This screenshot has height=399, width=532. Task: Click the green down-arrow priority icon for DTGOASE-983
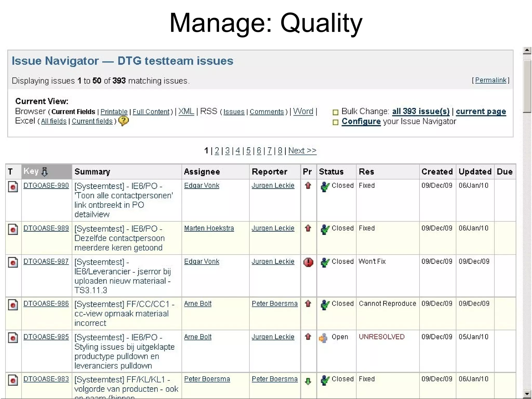pyautogui.click(x=308, y=381)
